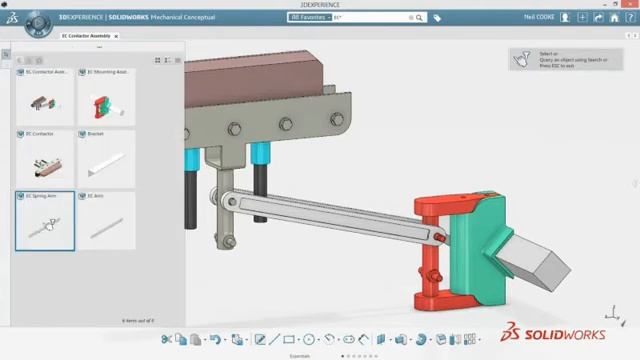640x360 pixels.
Task: Select the EC Arm result thumbnail
Action: point(107,221)
